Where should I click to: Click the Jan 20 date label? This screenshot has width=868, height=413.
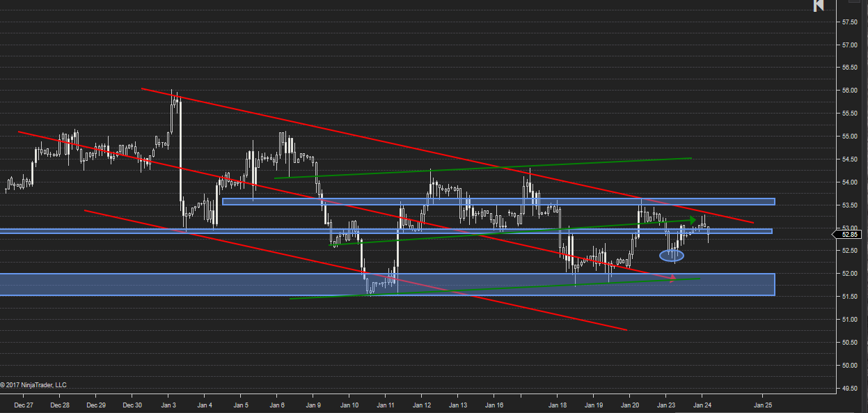631,405
